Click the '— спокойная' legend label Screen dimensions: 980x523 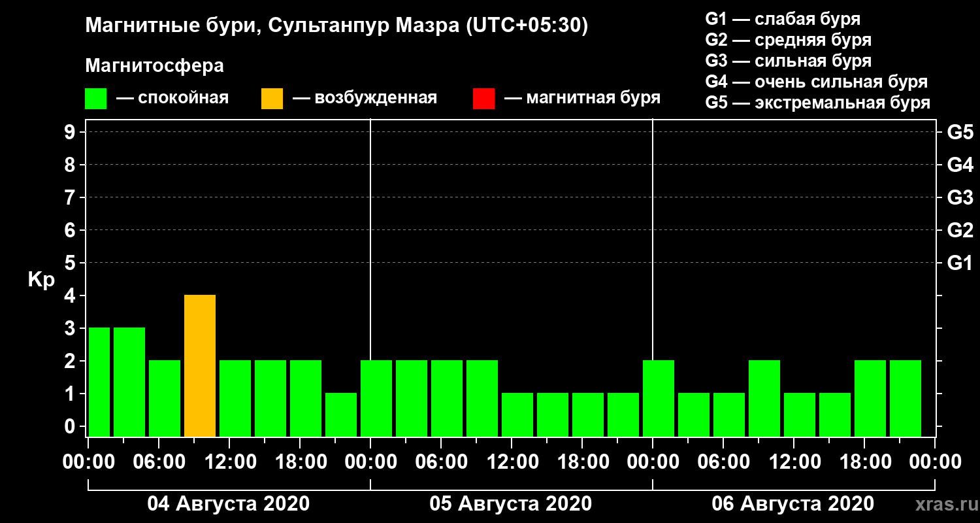coord(172,99)
